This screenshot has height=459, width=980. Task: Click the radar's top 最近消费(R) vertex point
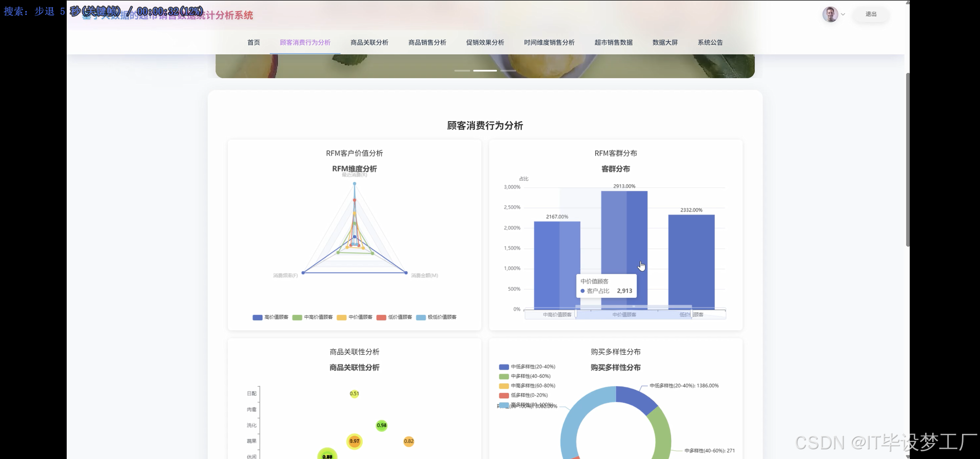(x=355, y=183)
